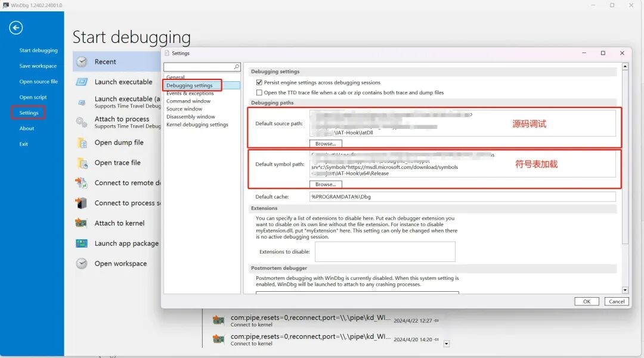Select Events & exceptions settings category
Viewport: 644px width, 358px height.
[190, 93]
